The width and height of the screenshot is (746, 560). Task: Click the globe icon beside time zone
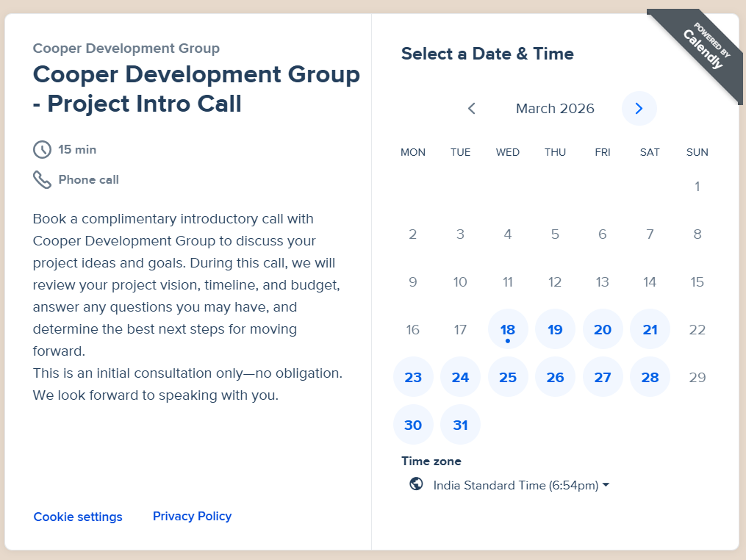(x=416, y=484)
